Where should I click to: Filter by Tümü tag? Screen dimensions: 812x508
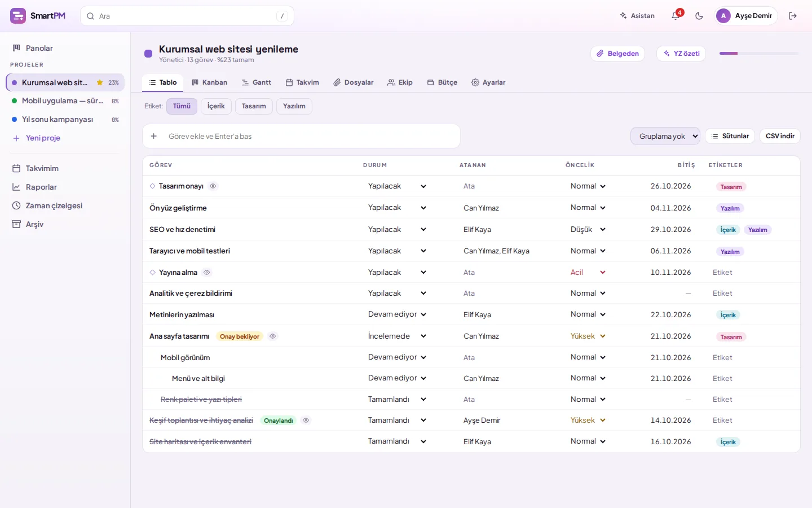tap(182, 106)
